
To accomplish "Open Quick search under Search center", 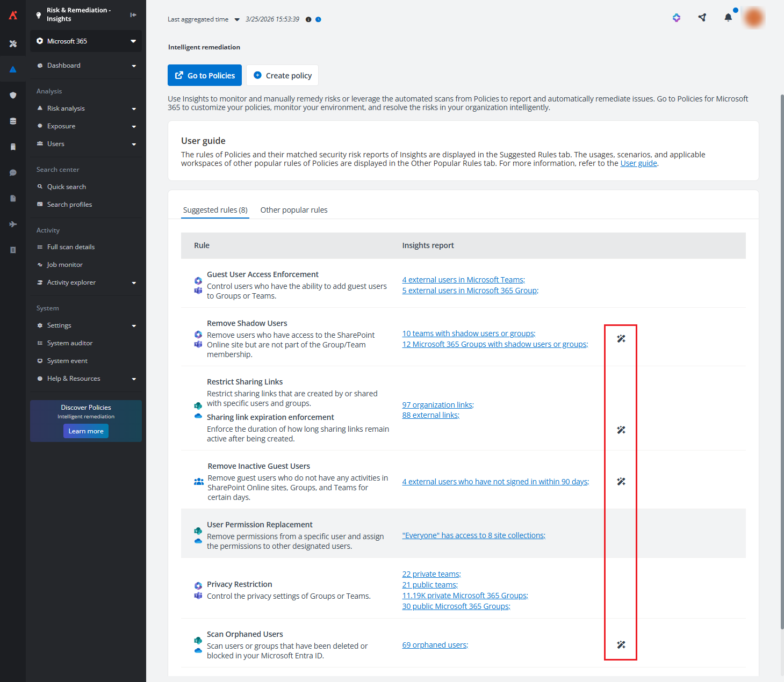I will (66, 186).
